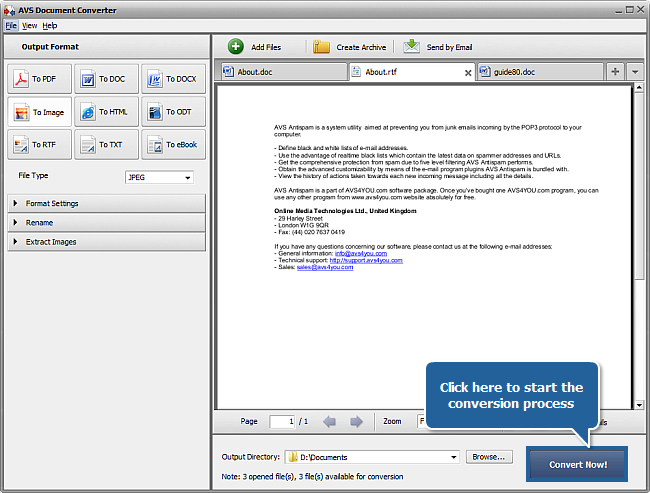Expand the Extract Images section
The height and width of the screenshot is (493, 650).
[x=107, y=242]
